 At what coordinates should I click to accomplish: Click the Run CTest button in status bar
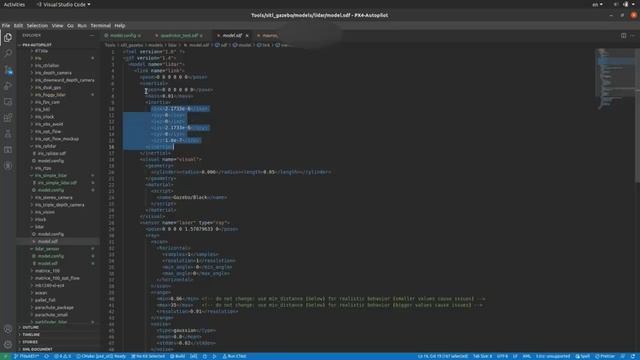234,356
